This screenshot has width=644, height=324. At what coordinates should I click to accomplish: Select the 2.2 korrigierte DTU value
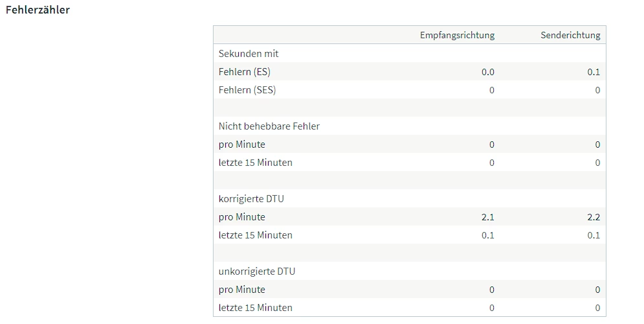tap(594, 217)
